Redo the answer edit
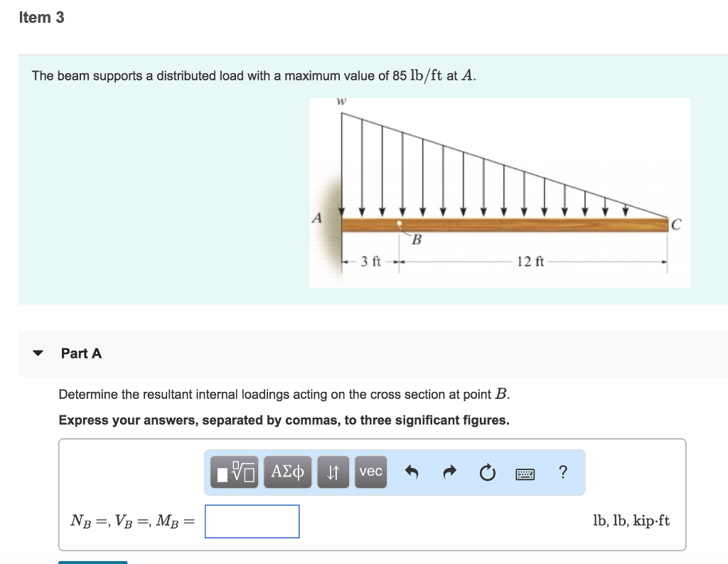The image size is (728, 564). 448,472
